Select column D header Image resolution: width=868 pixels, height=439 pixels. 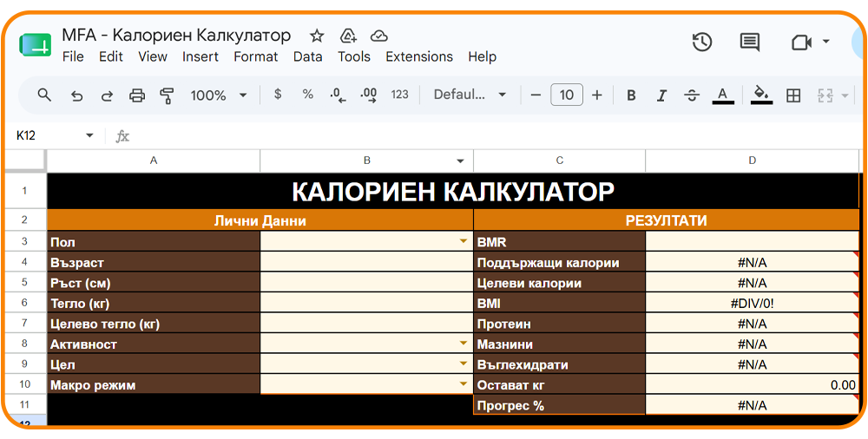[x=752, y=161]
